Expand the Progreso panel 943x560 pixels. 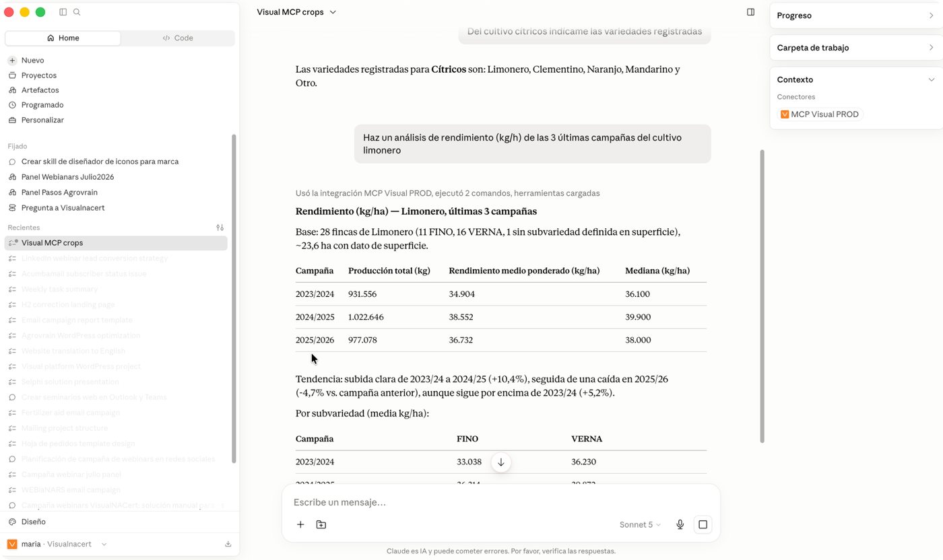[856, 15]
